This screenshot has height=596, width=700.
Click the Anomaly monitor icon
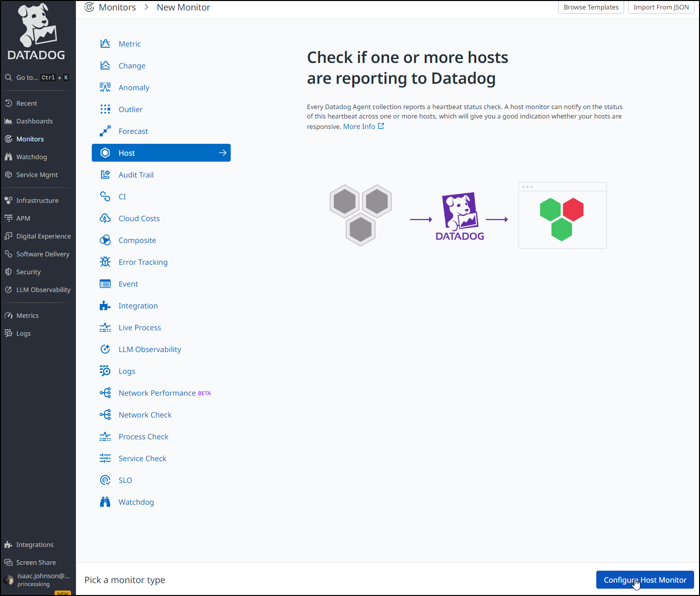coord(105,87)
